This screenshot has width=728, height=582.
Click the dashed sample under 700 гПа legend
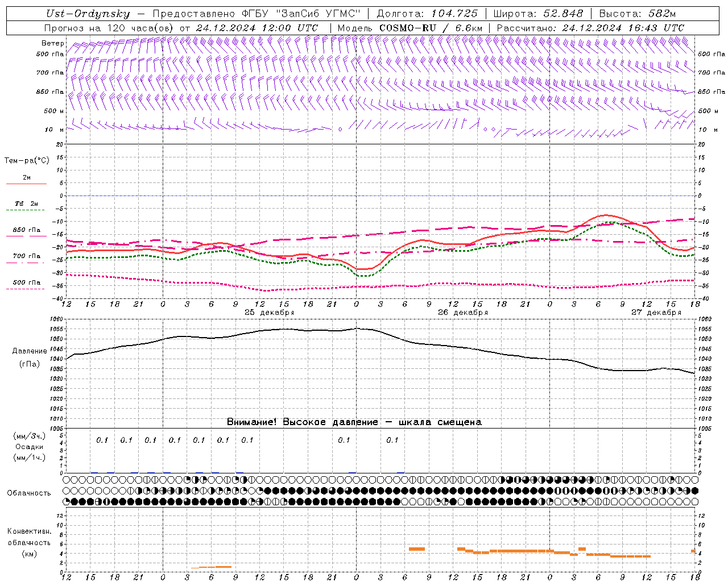click(x=26, y=263)
